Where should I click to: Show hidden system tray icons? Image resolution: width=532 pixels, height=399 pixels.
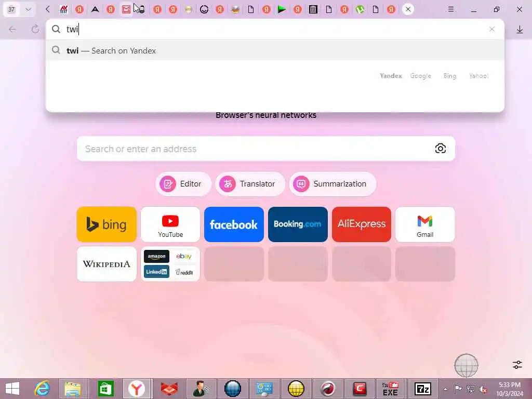click(x=445, y=389)
